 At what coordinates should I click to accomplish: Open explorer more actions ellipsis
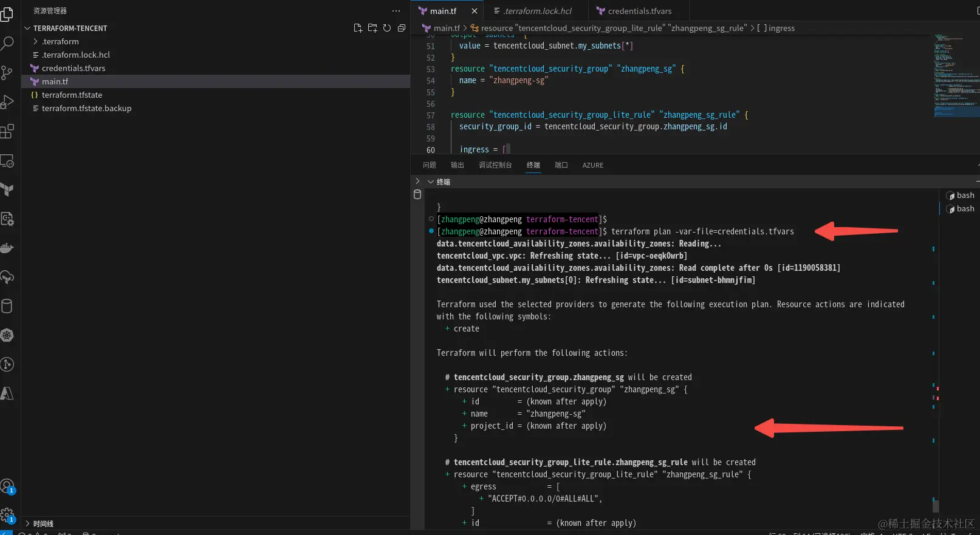[396, 11]
